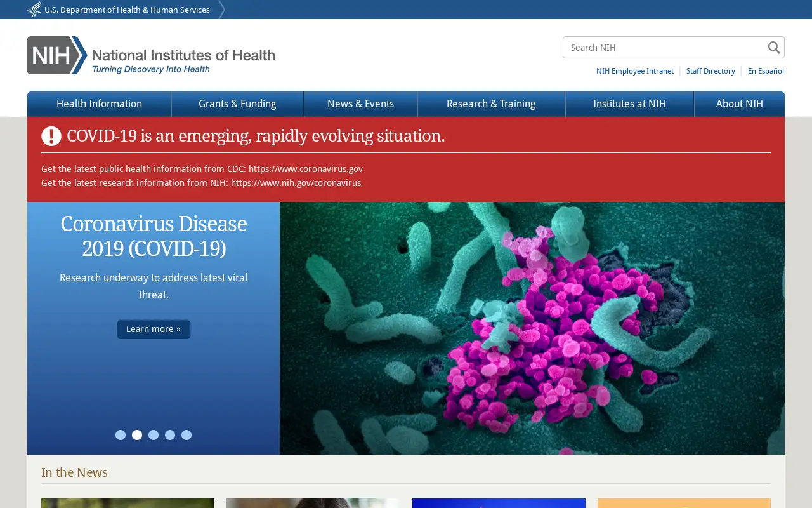Click the Turning Discovery Into Health tagline

pos(151,69)
